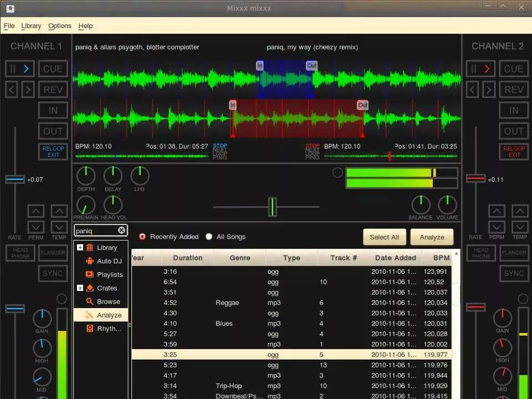
Task: Click Channel 1 play/pause button
Action: [19, 69]
